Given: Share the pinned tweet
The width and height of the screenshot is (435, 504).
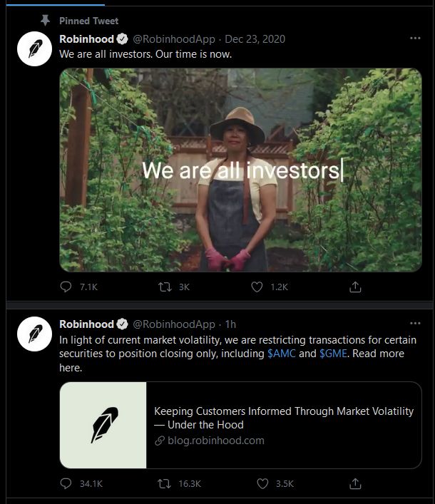Looking at the screenshot, I should tap(355, 287).
